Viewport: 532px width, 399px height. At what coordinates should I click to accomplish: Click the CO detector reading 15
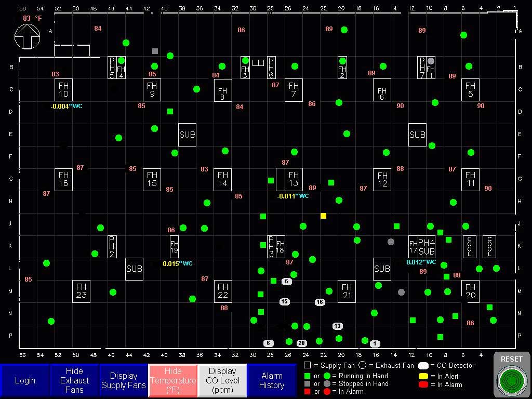284,302
